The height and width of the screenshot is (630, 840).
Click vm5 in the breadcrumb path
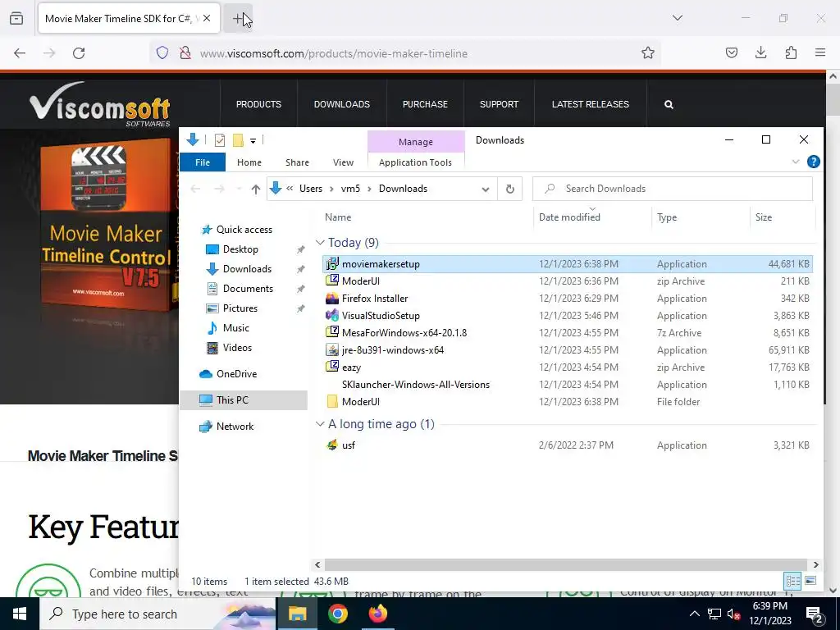point(350,189)
